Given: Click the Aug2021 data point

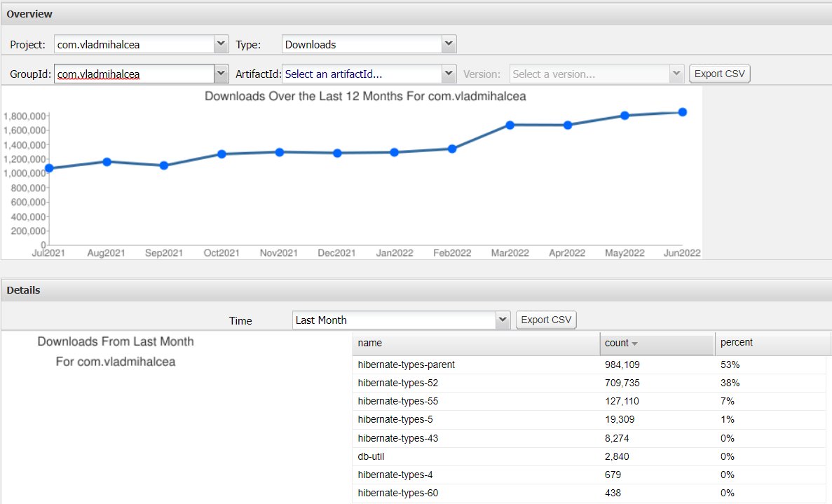Looking at the screenshot, I should pyautogui.click(x=107, y=162).
